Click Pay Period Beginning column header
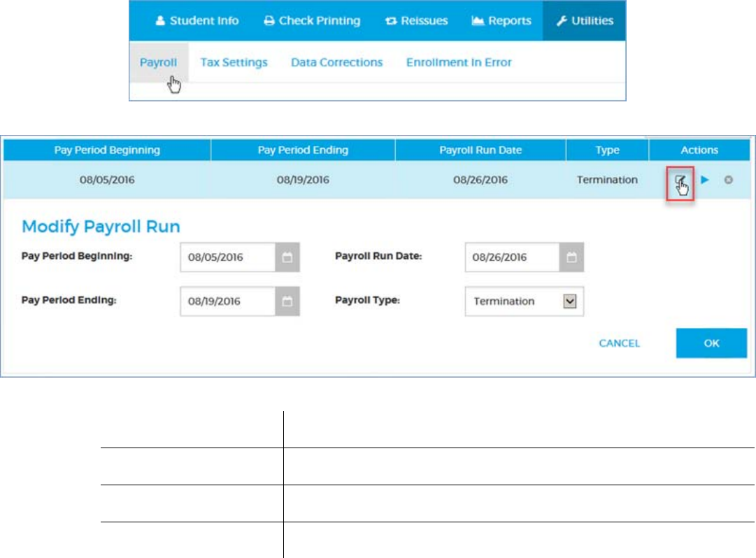Screen dimensions: 756x558 107,150
